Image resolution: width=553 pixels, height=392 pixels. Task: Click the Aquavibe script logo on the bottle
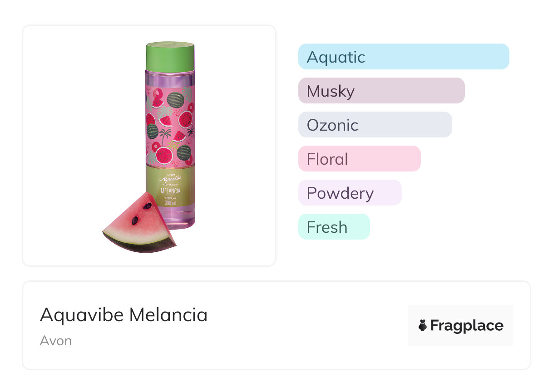pyautogui.click(x=170, y=180)
